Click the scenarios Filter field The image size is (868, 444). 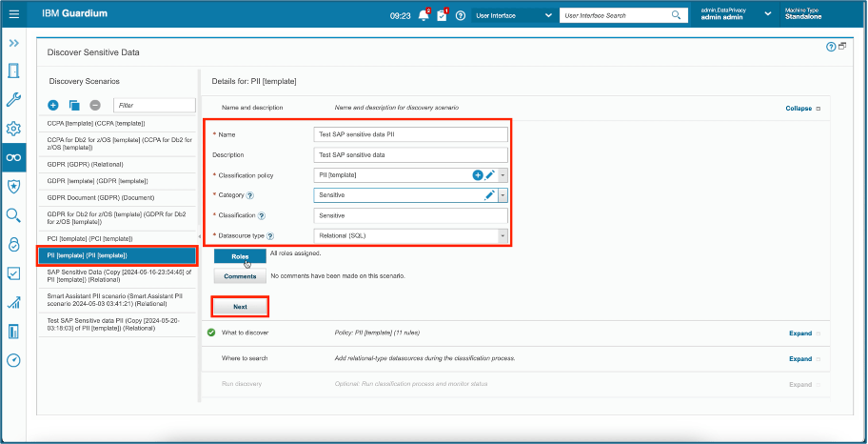tap(154, 105)
